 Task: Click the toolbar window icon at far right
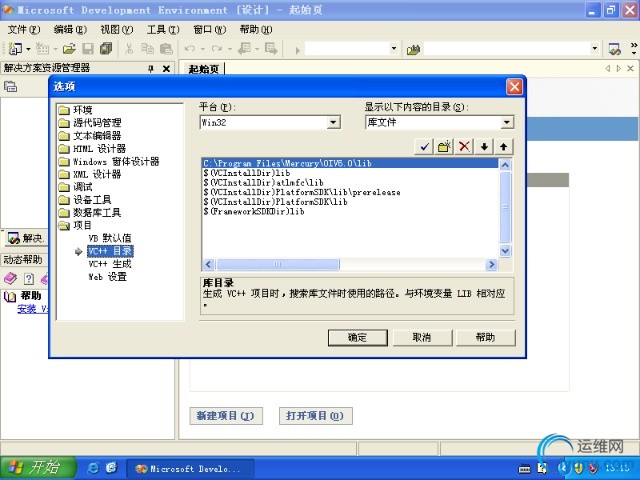click(614, 49)
